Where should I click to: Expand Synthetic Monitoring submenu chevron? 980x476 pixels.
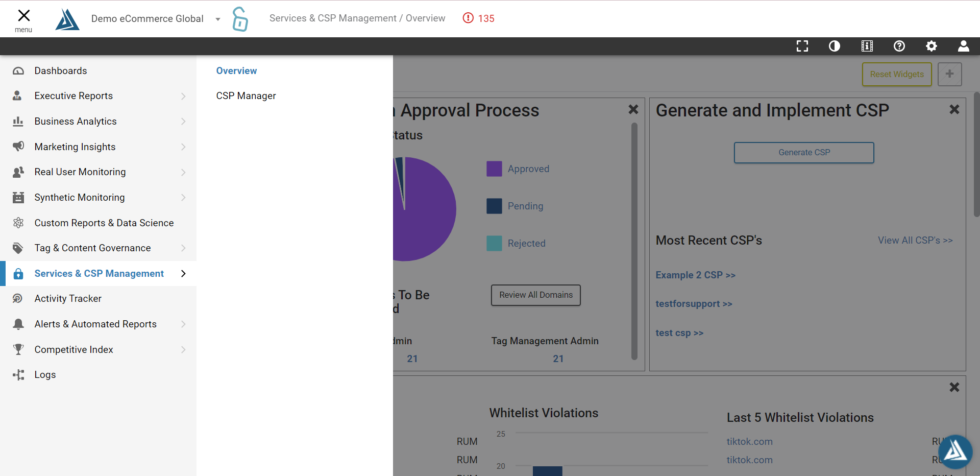click(x=183, y=197)
